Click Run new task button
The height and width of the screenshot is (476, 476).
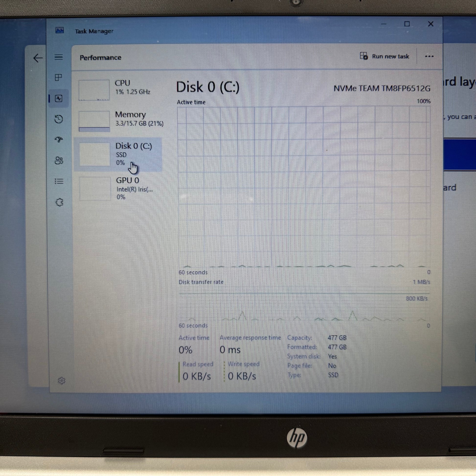click(x=384, y=57)
